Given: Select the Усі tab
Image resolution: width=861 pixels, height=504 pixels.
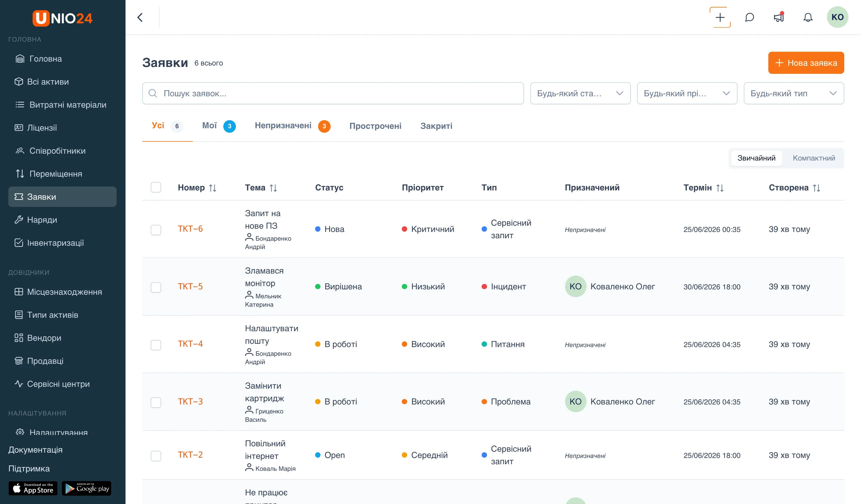Looking at the screenshot, I should pos(167,126).
